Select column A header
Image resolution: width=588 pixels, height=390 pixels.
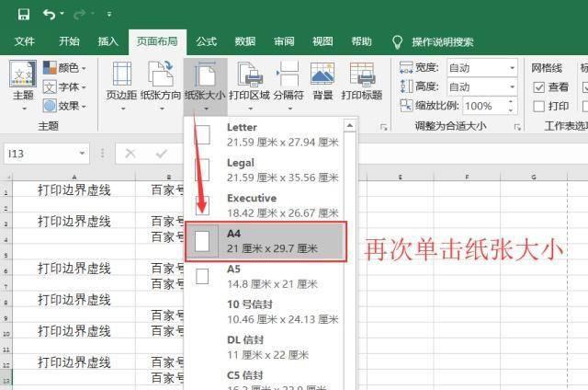[73, 177]
